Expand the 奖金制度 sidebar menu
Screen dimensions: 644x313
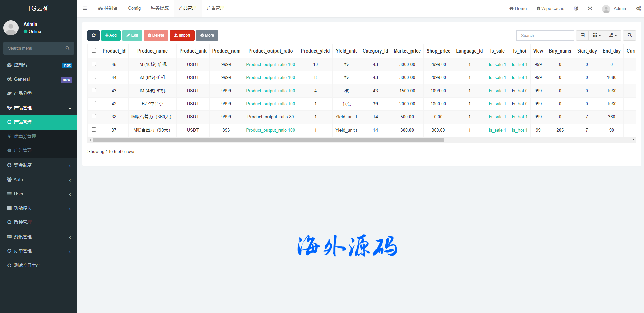tap(39, 165)
